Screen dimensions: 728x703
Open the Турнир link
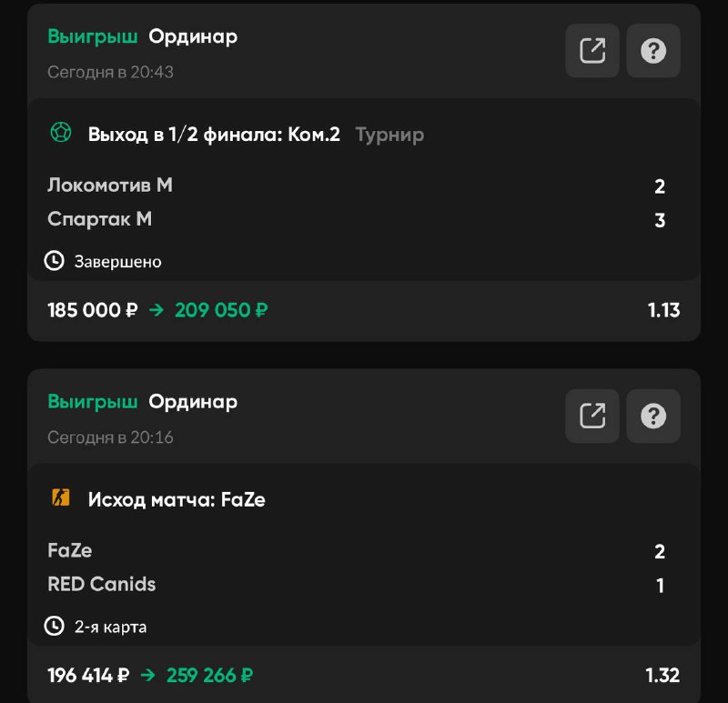pos(389,135)
